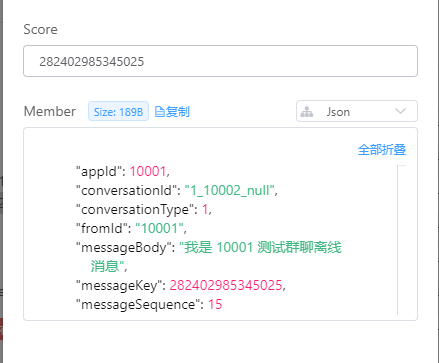The height and width of the screenshot is (363, 439).
Task: Click the Json dropdown chevron arrow
Action: 400,111
